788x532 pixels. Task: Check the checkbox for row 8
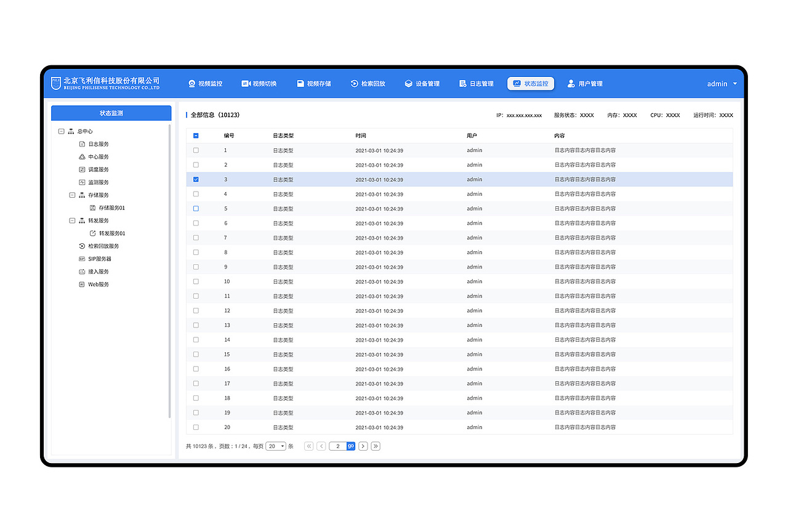[x=196, y=252]
